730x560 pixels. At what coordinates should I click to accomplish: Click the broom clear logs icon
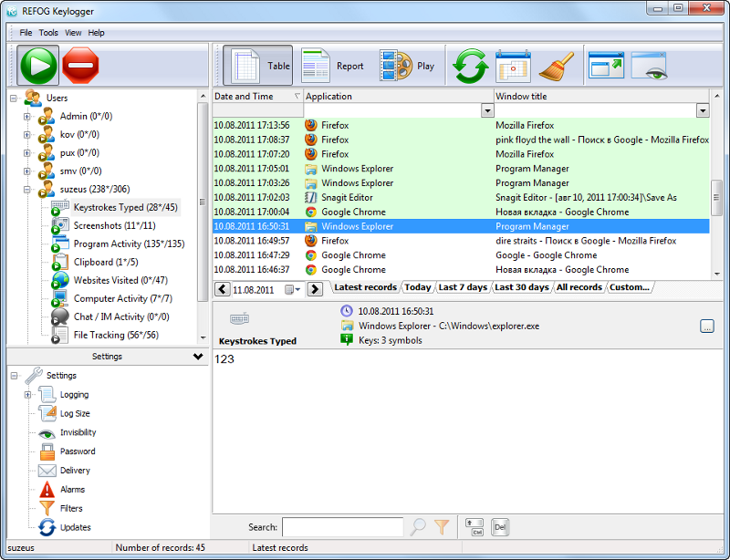(x=556, y=66)
